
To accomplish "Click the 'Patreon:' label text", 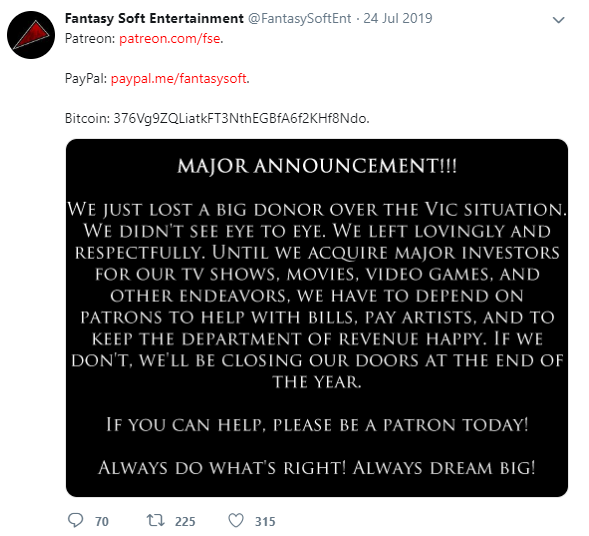I will click(90, 39).
